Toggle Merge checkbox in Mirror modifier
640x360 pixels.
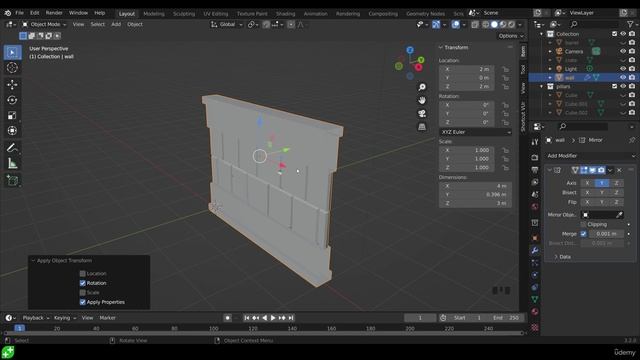pos(583,234)
